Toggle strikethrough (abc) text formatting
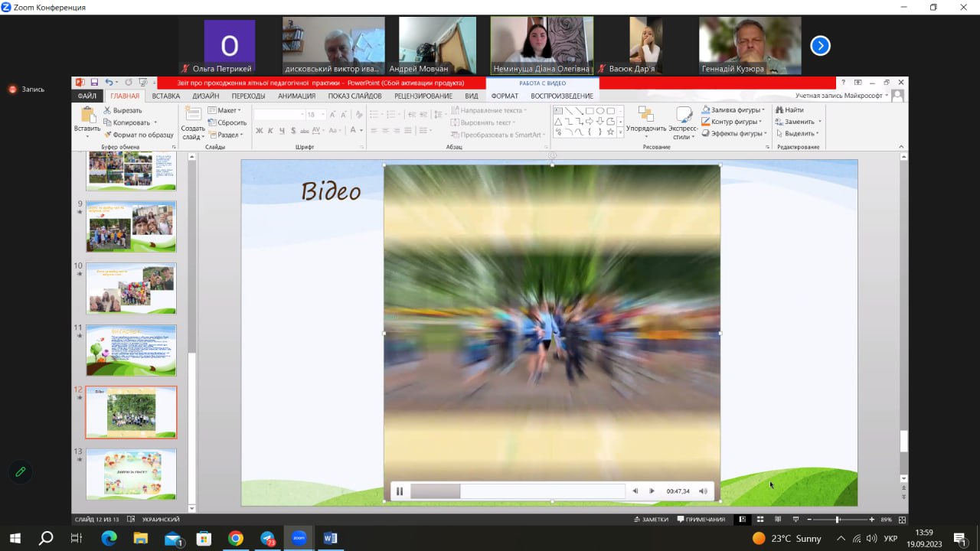 pos(305,131)
